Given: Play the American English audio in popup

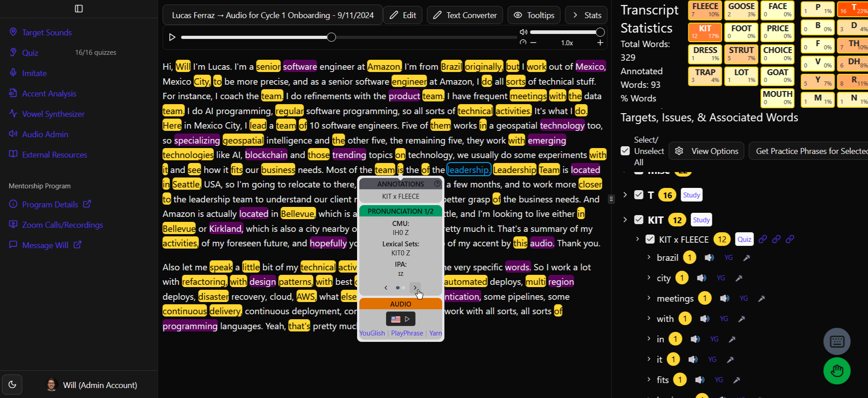Looking at the screenshot, I should (401, 319).
